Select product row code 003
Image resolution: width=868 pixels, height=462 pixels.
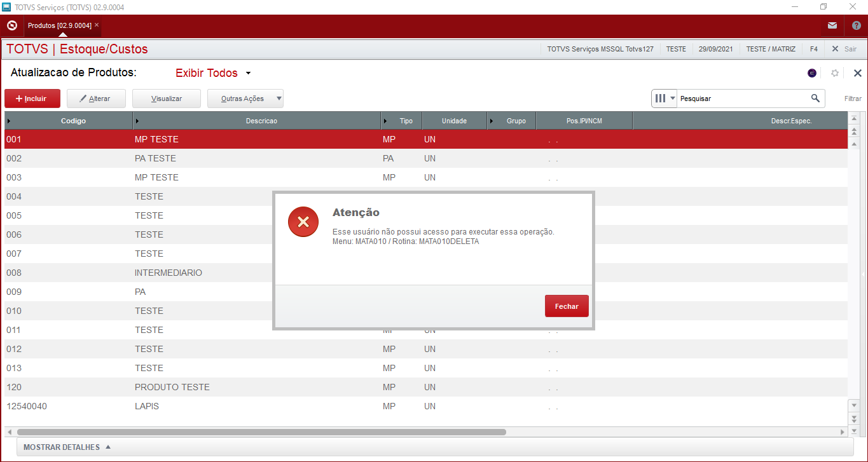click(x=14, y=177)
